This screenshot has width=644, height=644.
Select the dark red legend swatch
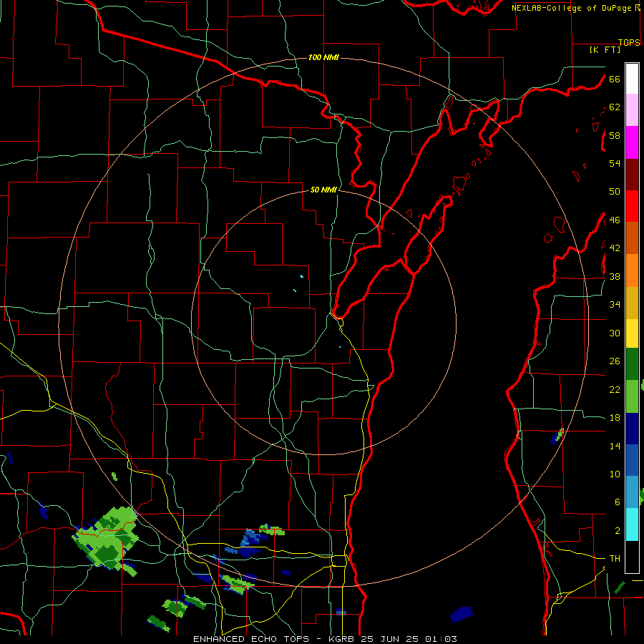click(632, 175)
